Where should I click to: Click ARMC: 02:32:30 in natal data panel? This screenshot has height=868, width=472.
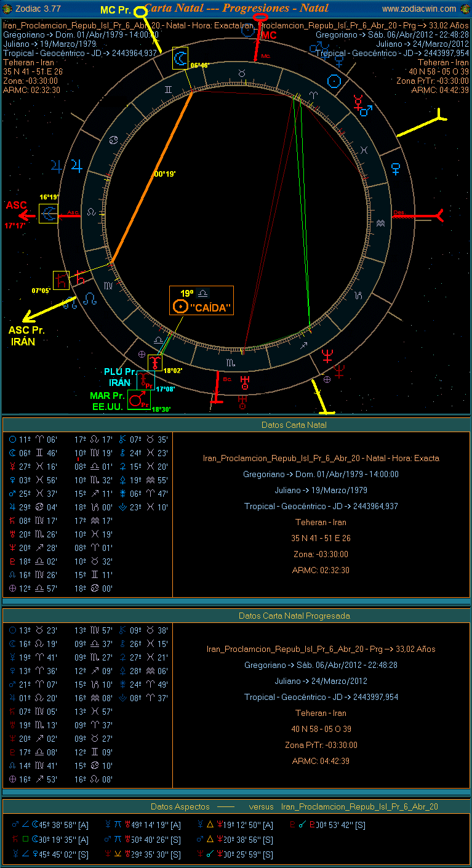(321, 570)
